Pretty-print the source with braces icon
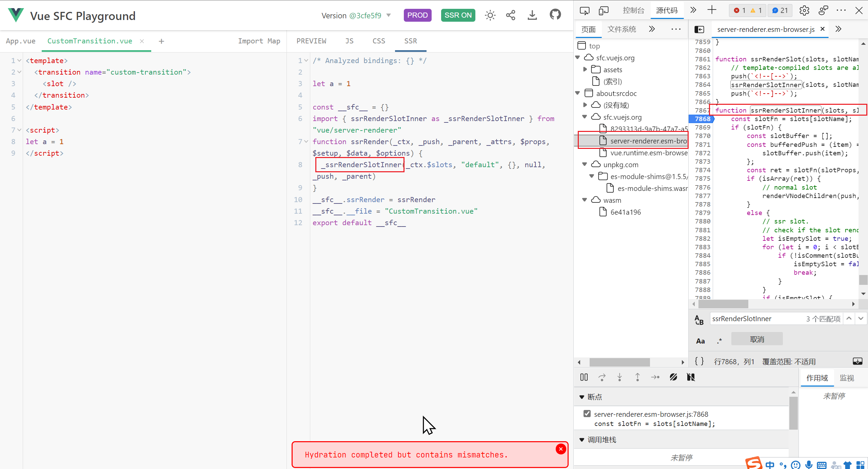This screenshot has width=868, height=469. pyautogui.click(x=699, y=361)
